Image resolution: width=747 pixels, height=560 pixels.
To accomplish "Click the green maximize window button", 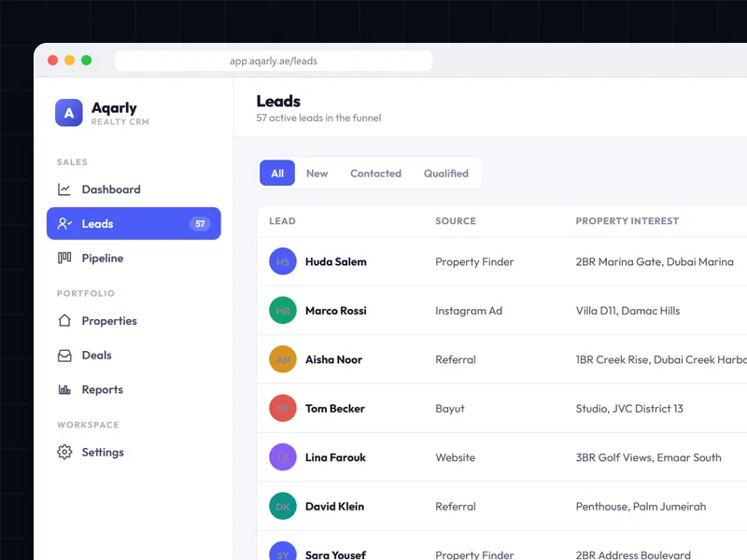I will coord(86,60).
